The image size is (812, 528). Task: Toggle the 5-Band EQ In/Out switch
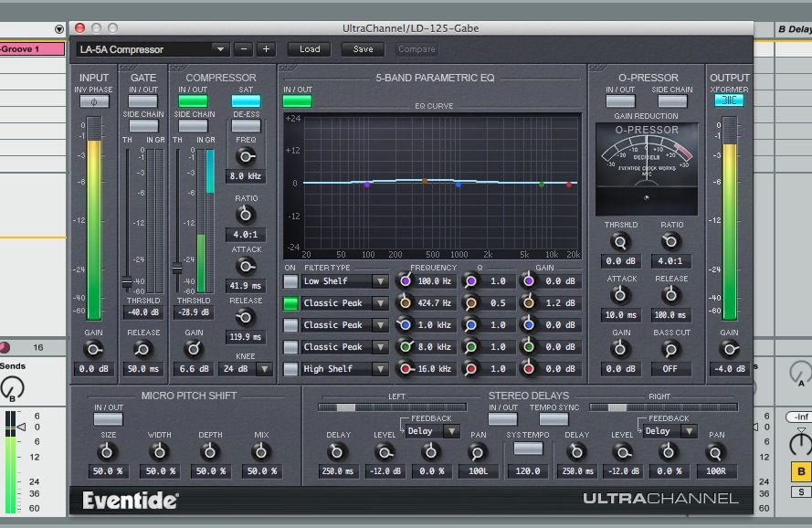[297, 101]
